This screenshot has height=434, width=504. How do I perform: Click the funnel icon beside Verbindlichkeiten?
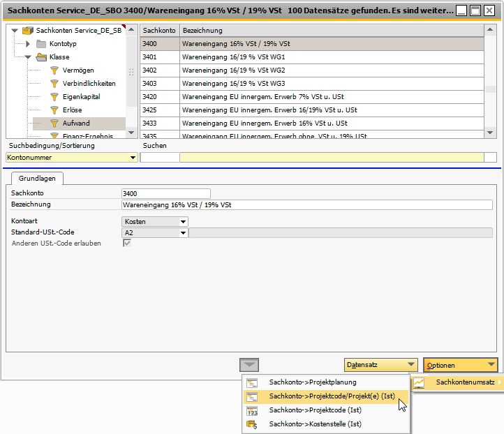(x=54, y=84)
